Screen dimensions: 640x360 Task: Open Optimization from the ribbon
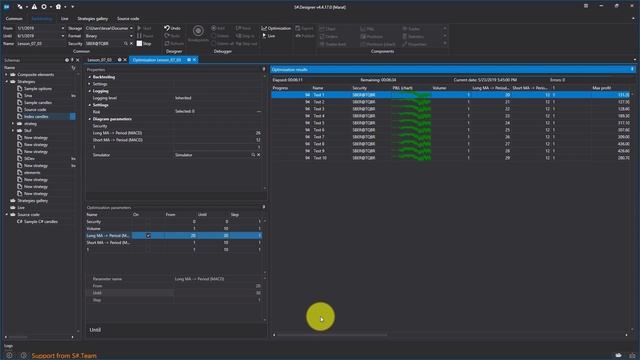[x=276, y=28]
